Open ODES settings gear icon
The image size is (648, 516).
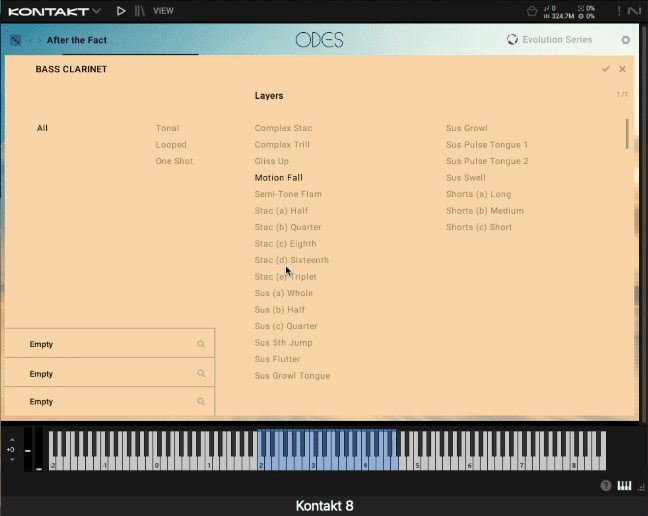[626, 40]
